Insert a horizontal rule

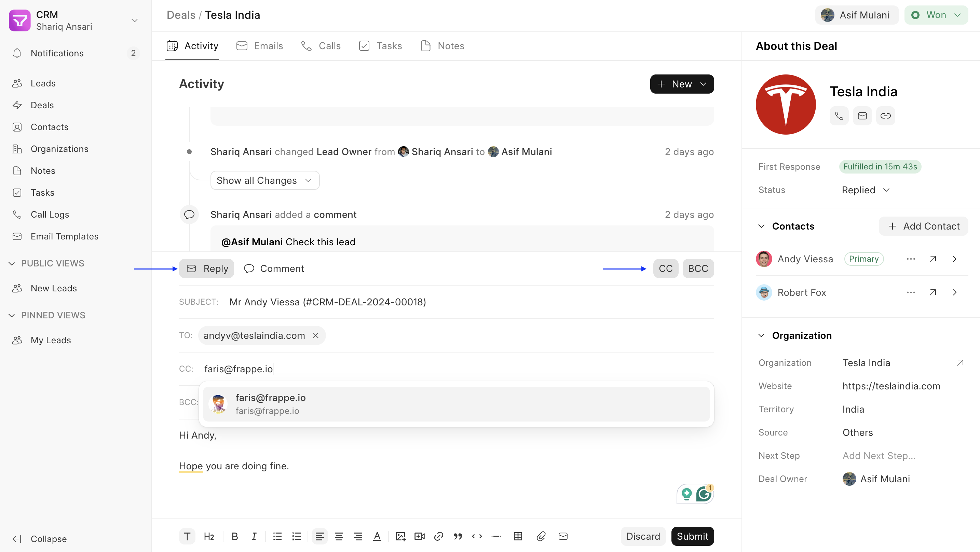click(x=496, y=536)
